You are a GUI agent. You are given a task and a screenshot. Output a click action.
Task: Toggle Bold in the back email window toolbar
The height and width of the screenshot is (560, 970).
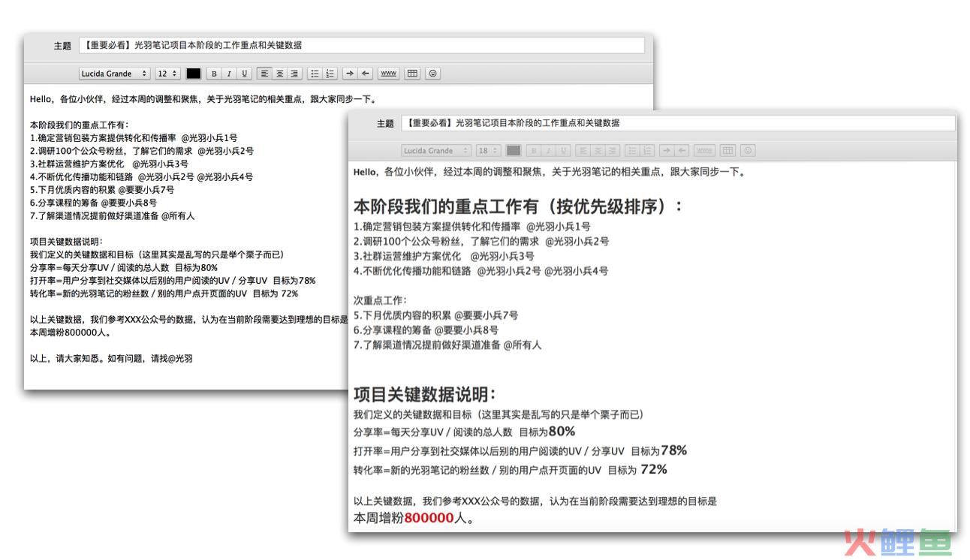pos(214,74)
